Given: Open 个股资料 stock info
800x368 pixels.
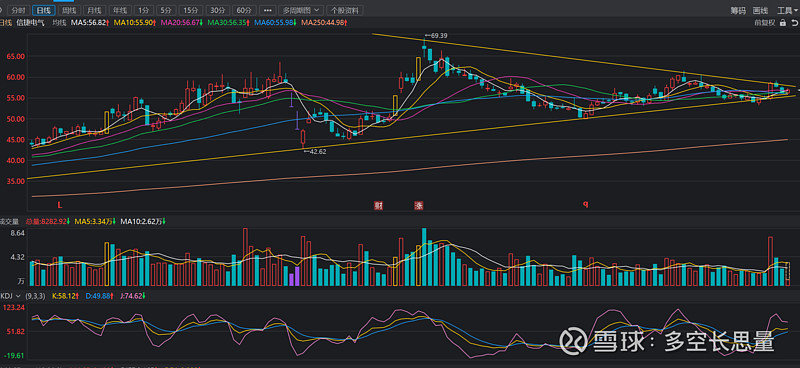Looking at the screenshot, I should click(x=345, y=10).
